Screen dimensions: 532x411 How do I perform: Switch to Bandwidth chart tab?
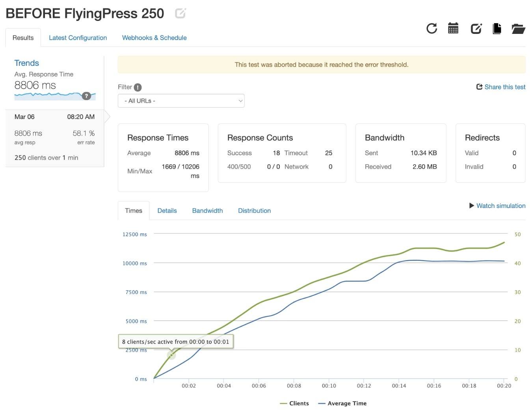(207, 211)
